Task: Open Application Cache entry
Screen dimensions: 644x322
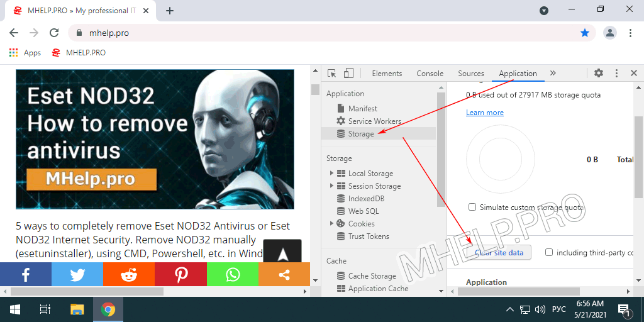Action: [378, 288]
